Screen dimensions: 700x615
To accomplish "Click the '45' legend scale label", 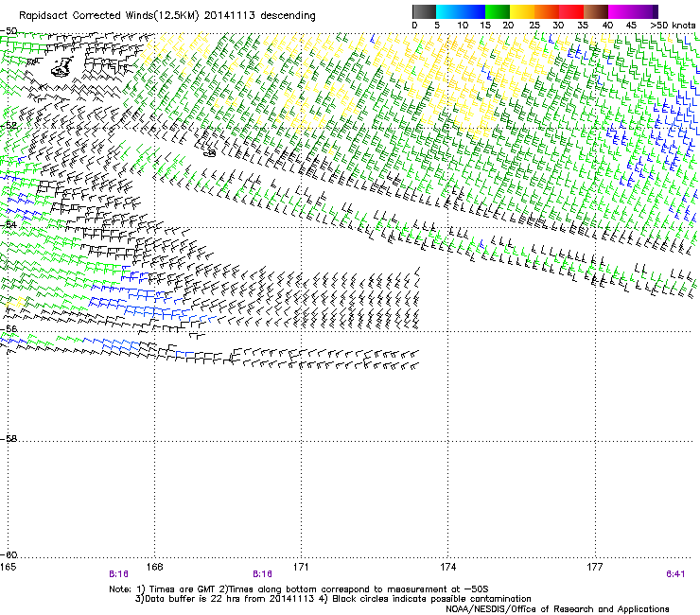I will pos(631,26).
